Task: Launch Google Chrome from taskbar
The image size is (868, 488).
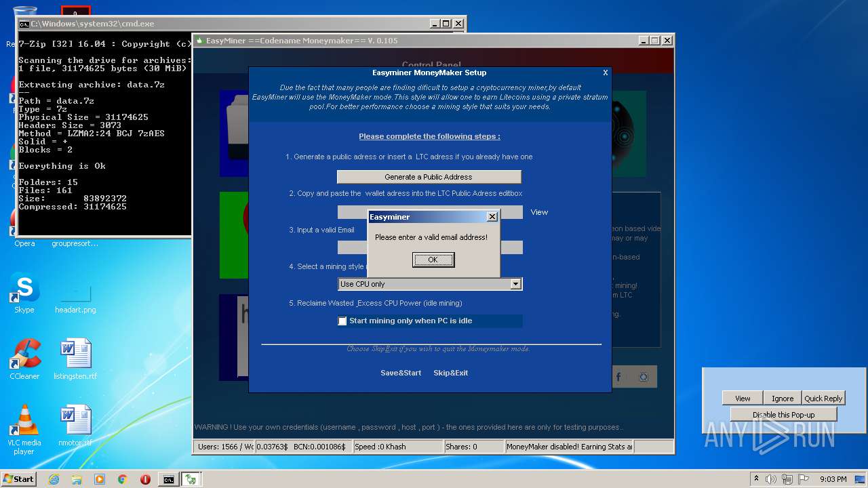Action: tap(122, 479)
